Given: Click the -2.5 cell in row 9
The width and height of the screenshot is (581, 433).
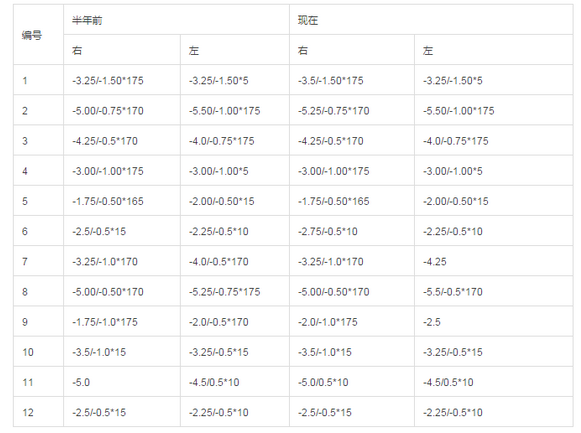Looking at the screenshot, I should [x=494, y=322].
